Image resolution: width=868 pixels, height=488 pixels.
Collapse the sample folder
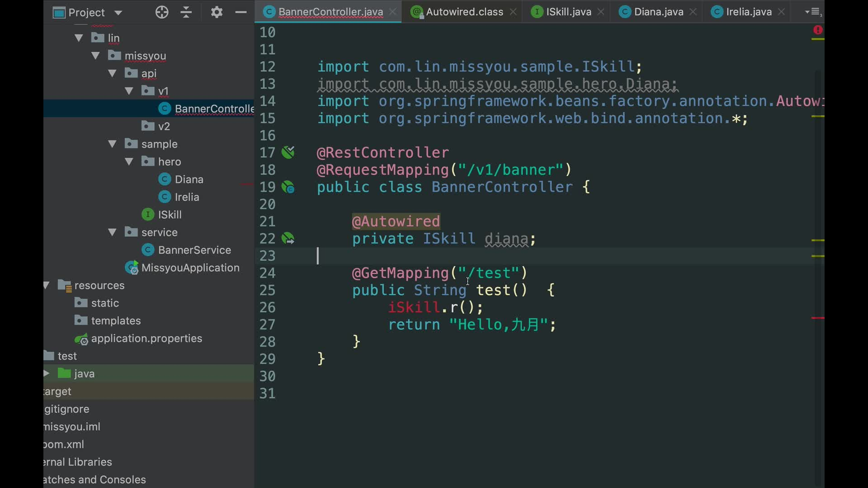(x=113, y=144)
